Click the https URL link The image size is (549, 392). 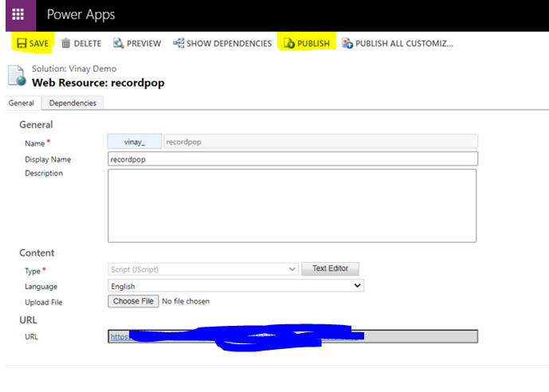[120, 337]
